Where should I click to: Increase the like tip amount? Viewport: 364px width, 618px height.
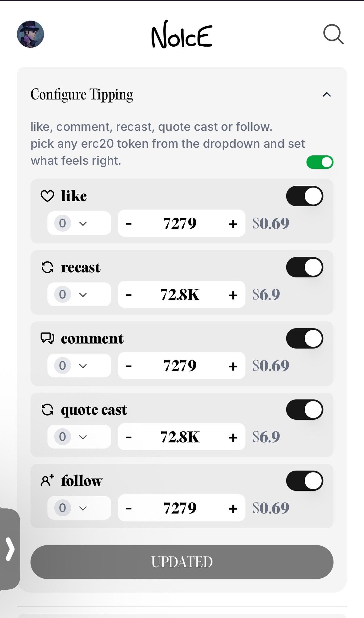point(233,224)
